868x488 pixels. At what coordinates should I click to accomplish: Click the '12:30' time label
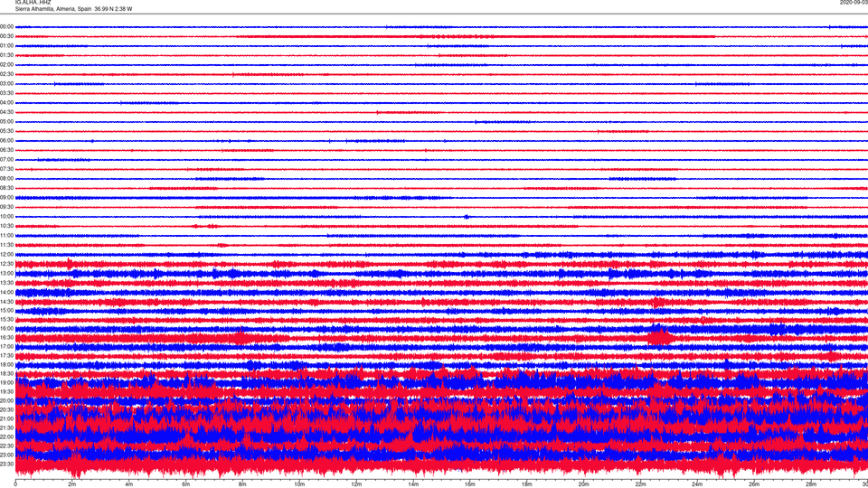click(x=6, y=264)
